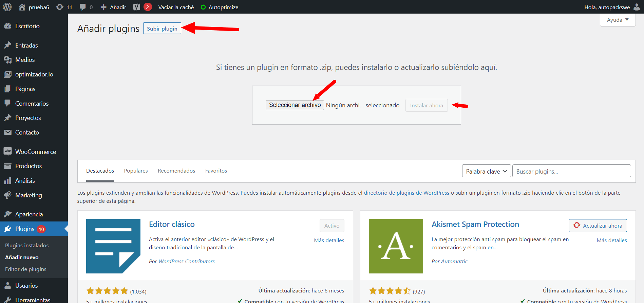Open Más detalles for Akismet Spam Protection

click(x=612, y=240)
